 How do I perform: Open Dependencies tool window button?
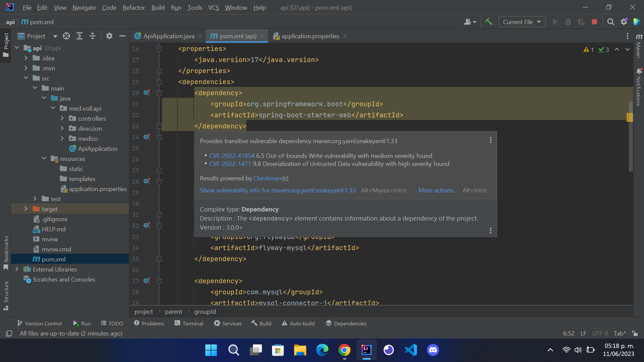346,323
